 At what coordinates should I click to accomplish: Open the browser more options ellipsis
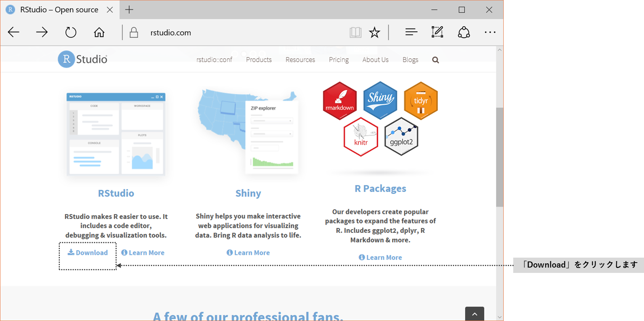tap(490, 32)
